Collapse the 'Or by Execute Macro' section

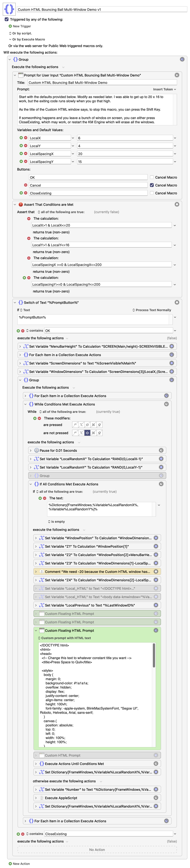point(10,39)
